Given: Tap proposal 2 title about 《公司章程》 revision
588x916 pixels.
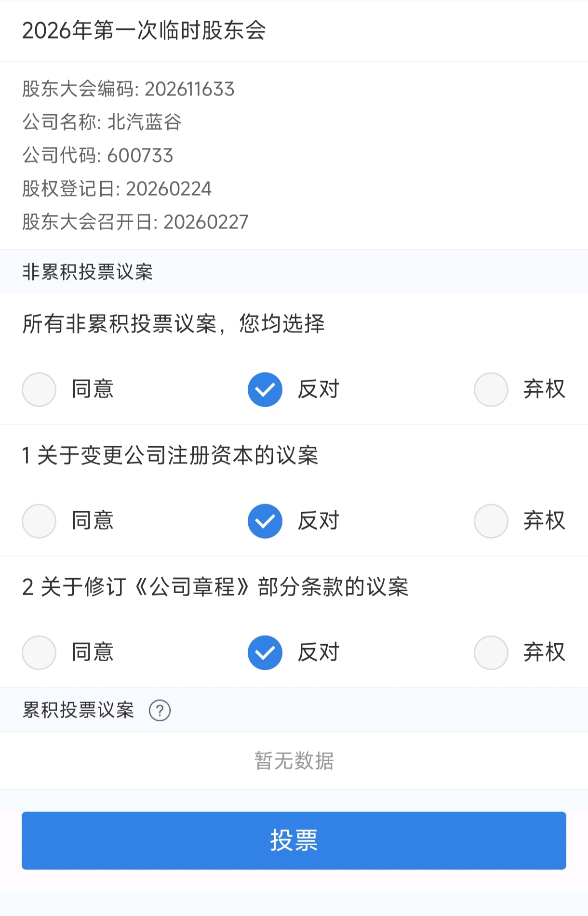Looking at the screenshot, I should (215, 587).
